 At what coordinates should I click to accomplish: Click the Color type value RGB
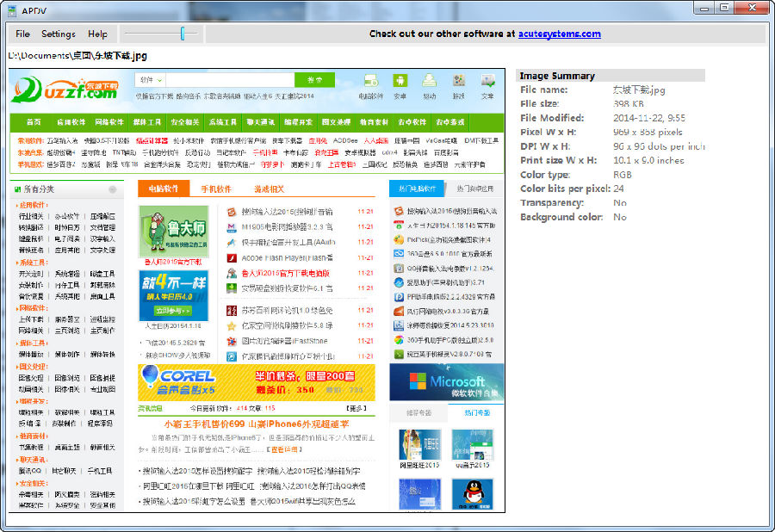[x=623, y=175]
